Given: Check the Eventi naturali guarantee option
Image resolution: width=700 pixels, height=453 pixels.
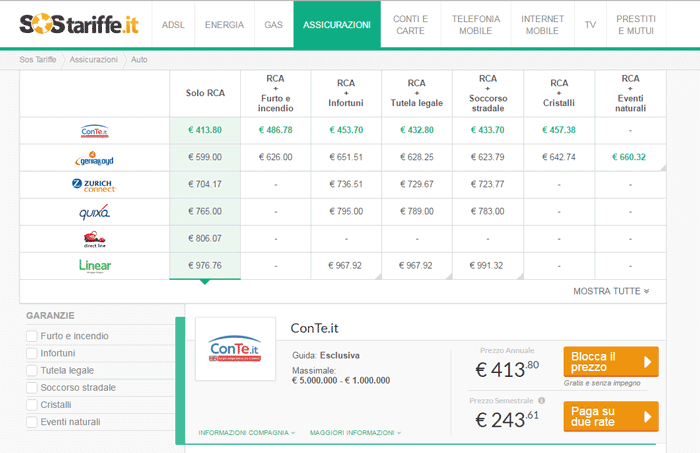Looking at the screenshot, I should [x=32, y=422].
